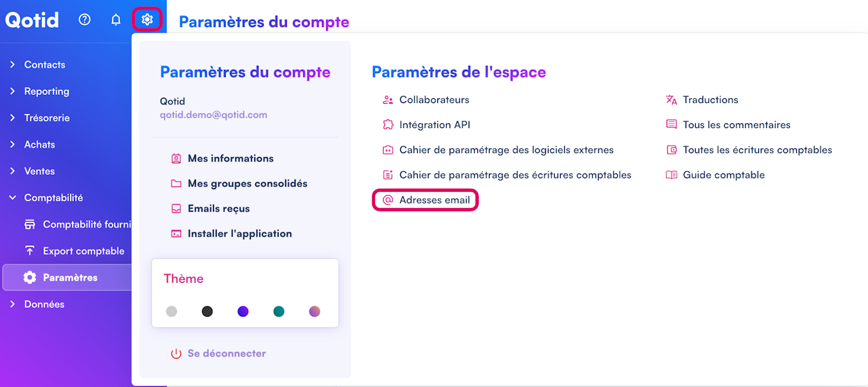Image resolution: width=868 pixels, height=387 pixels.
Task: Click the Collaborateurs people icon
Action: tap(388, 100)
